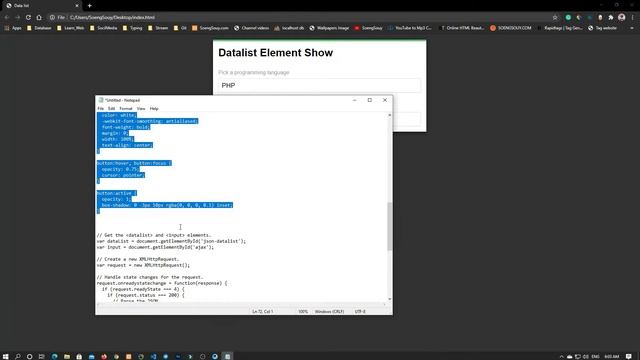Open the Typing bookmark folder

tap(132, 28)
